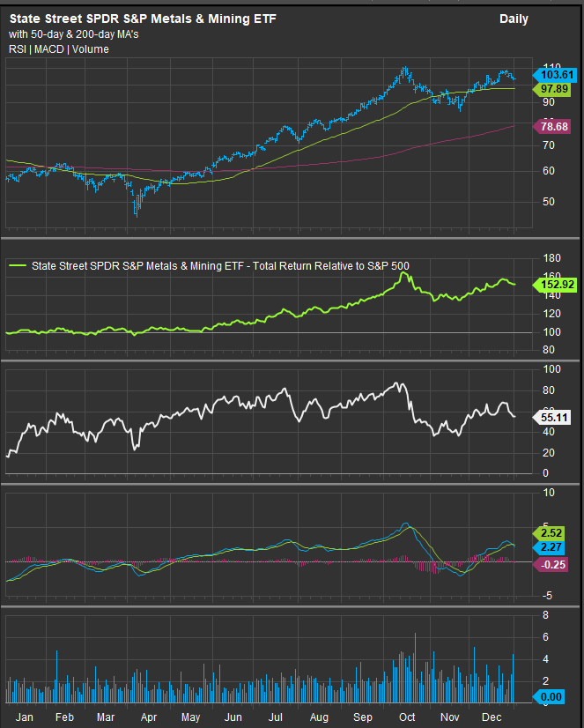Viewport: 584px width, 728px height.
Task: Select the -0.25 MACD histogram tag
Action: click(555, 565)
